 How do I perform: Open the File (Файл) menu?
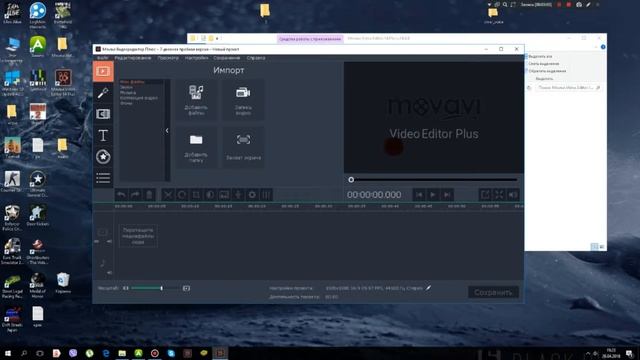[103, 58]
